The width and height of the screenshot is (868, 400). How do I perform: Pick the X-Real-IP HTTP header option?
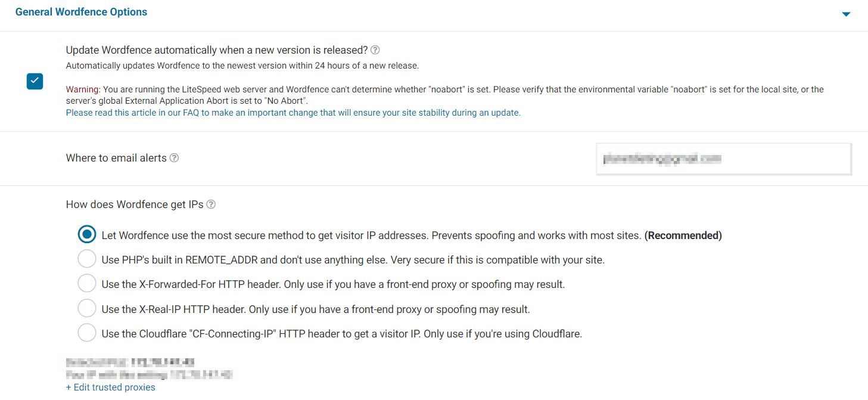coord(87,309)
